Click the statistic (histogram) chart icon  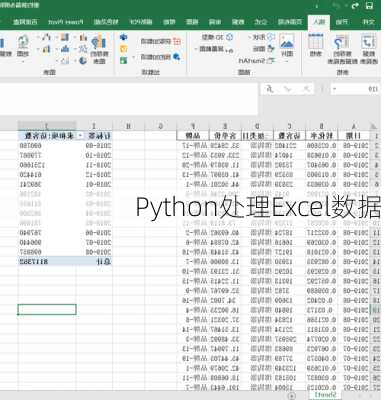[65, 49]
